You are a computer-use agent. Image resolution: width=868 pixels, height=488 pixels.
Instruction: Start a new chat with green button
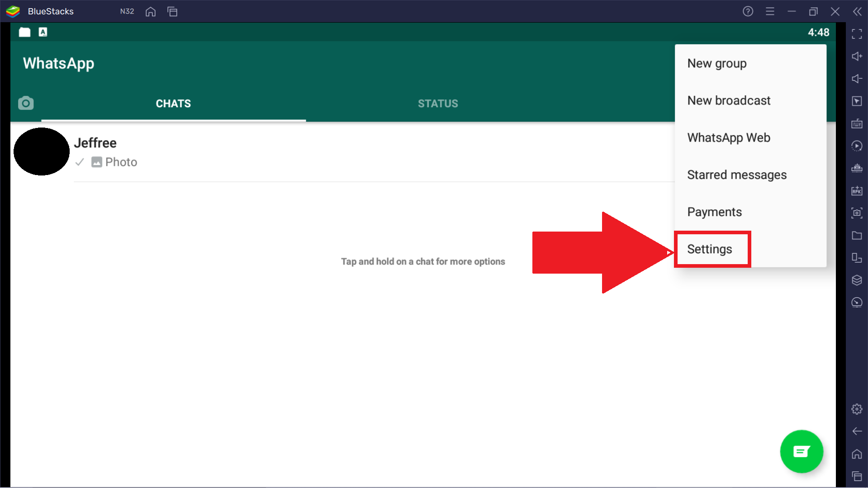(x=802, y=451)
